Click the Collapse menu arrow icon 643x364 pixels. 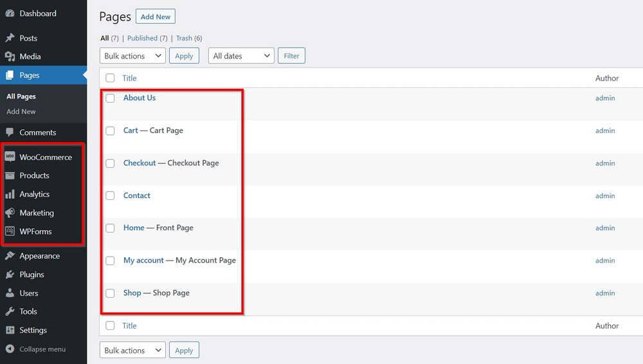10,349
